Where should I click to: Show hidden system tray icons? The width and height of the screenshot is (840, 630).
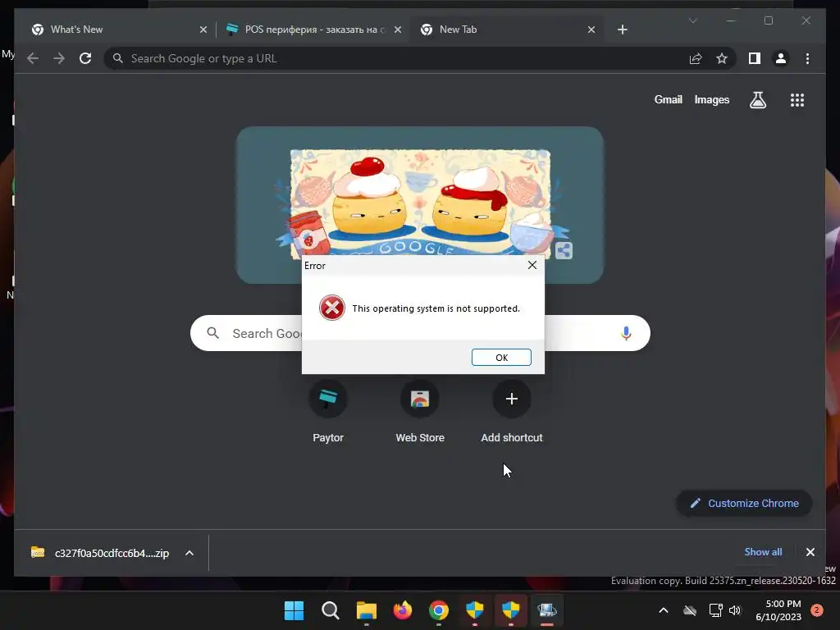[663, 610]
